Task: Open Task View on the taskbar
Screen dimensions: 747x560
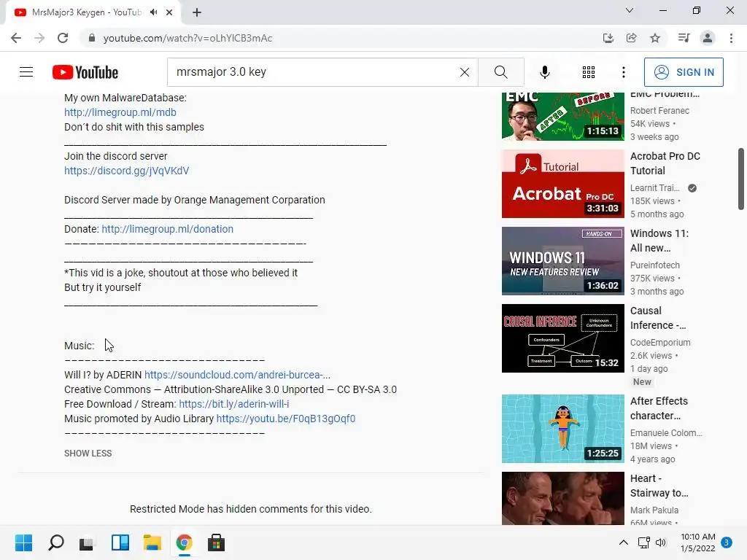Action: pos(88,542)
